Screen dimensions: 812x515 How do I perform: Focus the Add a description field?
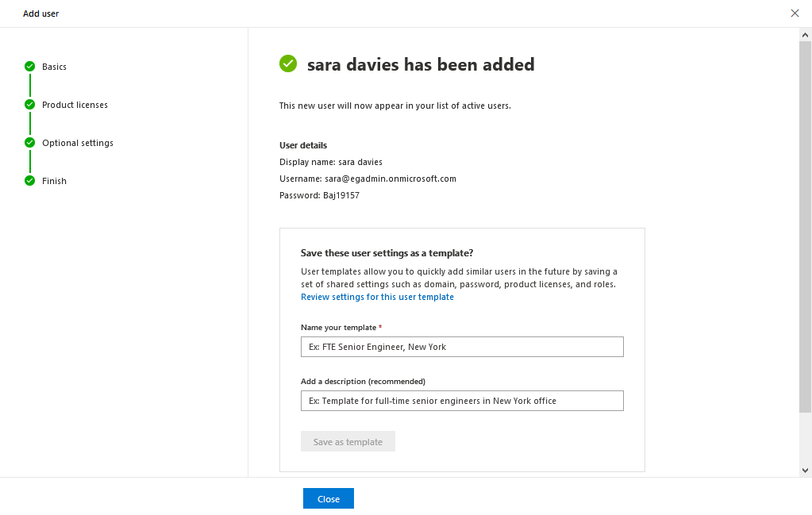point(462,401)
